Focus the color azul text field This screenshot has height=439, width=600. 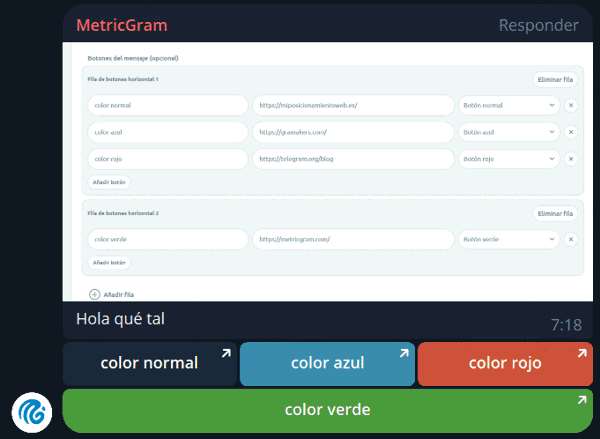tap(168, 132)
